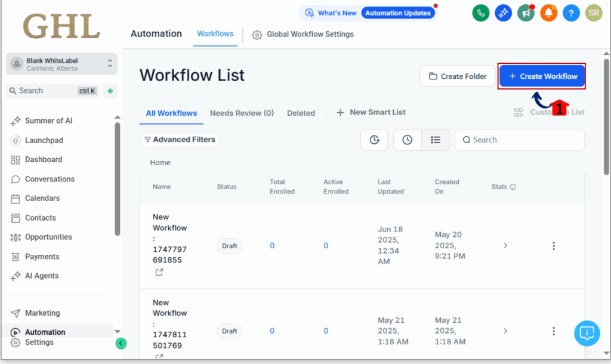Image resolution: width=611 pixels, height=364 pixels.
Task: Click the green lightning quick actions icon
Action: pos(110,91)
